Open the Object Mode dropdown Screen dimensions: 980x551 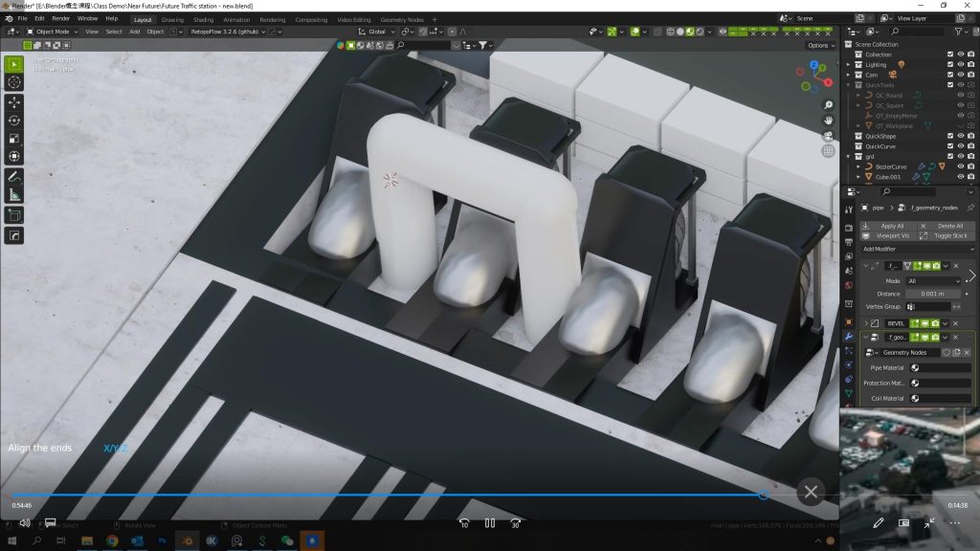point(52,32)
